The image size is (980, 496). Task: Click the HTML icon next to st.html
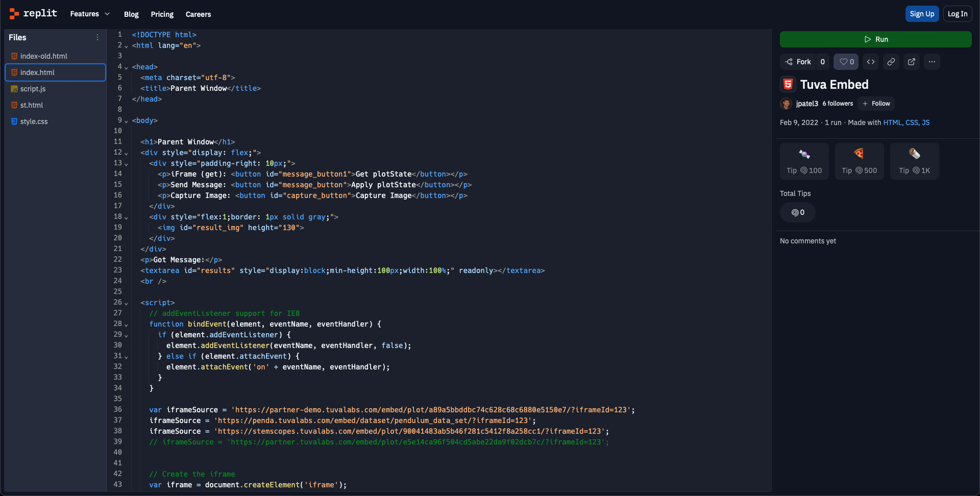14,105
